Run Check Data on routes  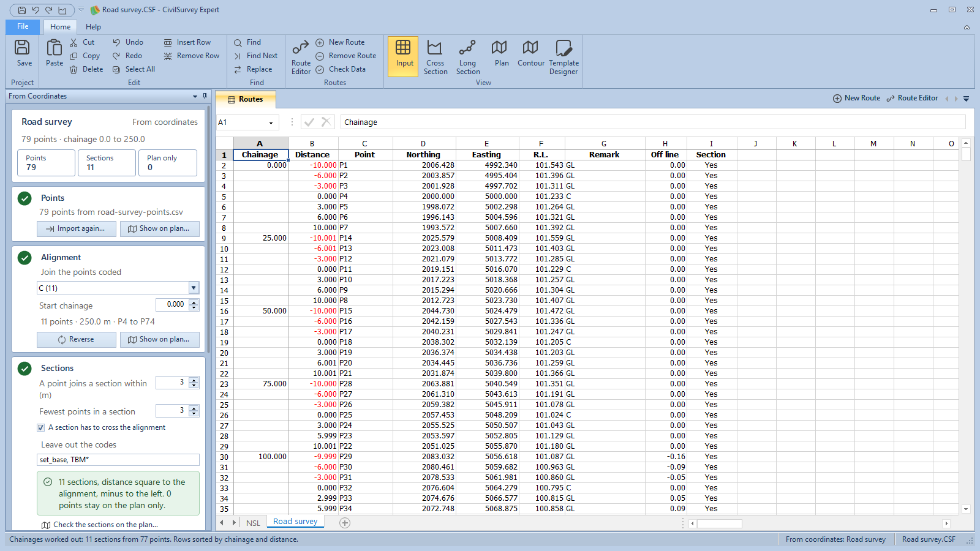pyautogui.click(x=341, y=69)
